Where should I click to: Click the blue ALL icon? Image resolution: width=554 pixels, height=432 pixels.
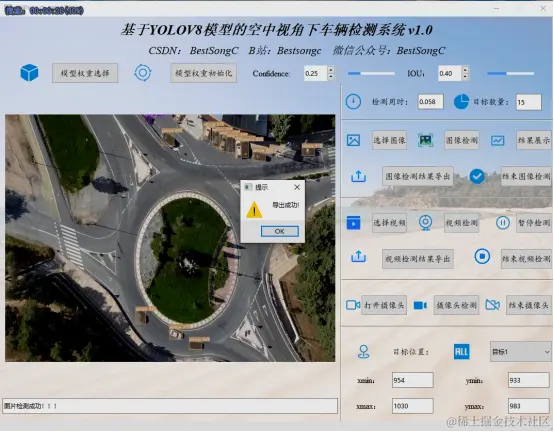(461, 352)
